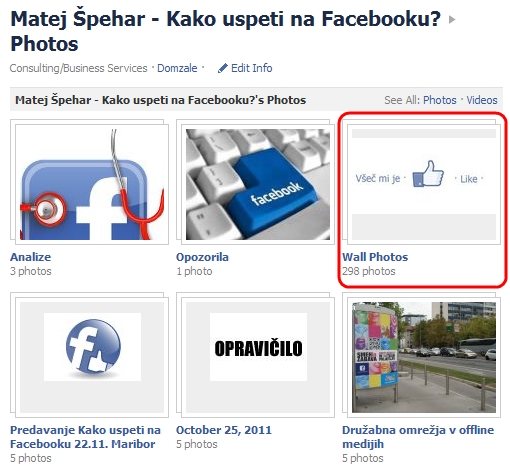Open the OPRAVIČILO album thumbnail
The height and width of the screenshot is (469, 510).
pyautogui.click(x=258, y=357)
